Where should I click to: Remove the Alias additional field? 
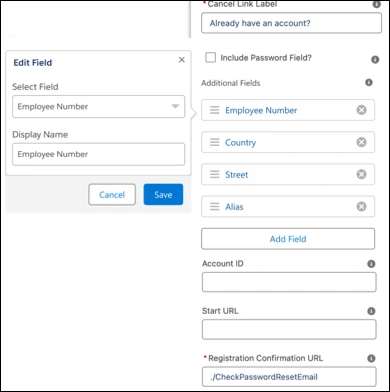(x=361, y=207)
